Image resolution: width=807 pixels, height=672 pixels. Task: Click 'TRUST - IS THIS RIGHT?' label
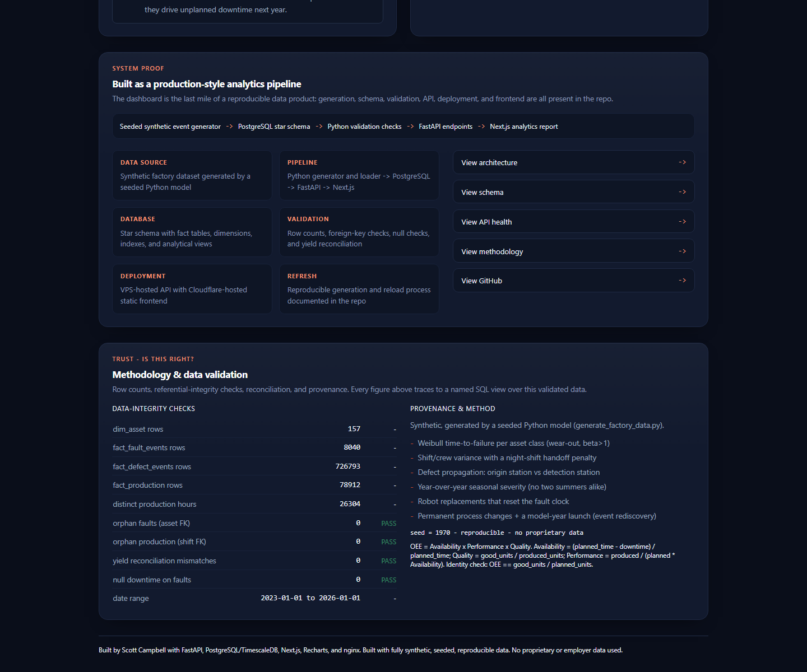153,359
